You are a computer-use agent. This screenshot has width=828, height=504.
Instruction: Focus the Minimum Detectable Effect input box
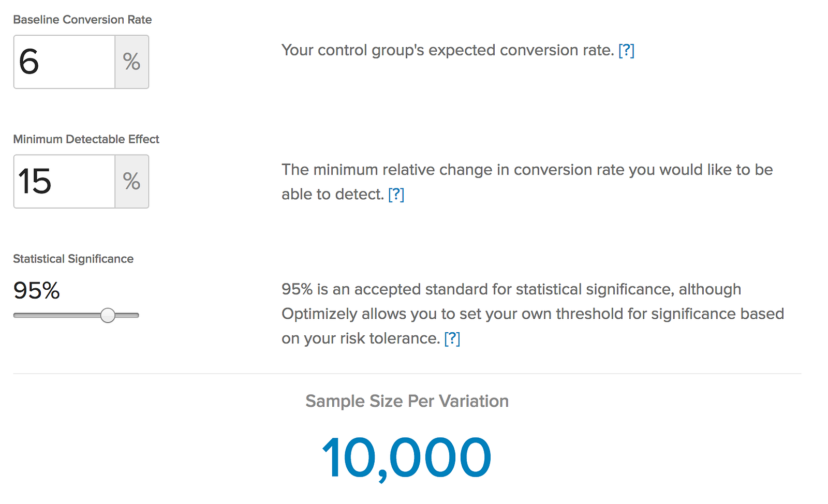point(64,182)
